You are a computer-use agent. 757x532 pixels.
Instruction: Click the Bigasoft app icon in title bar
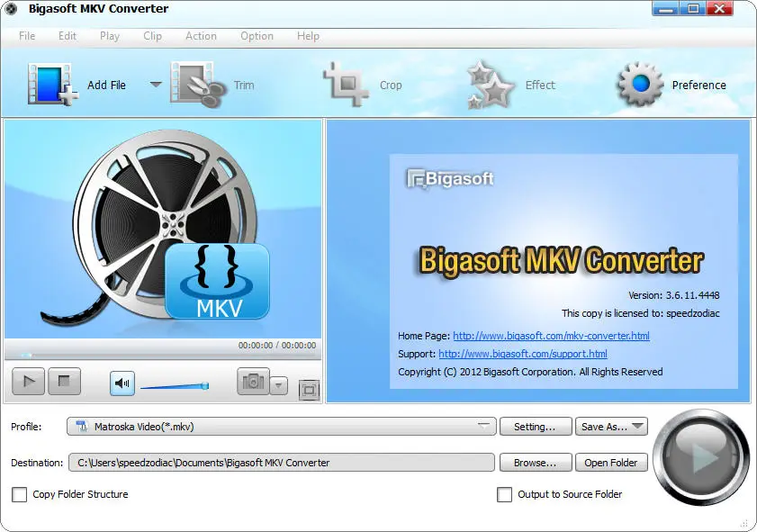click(11, 9)
